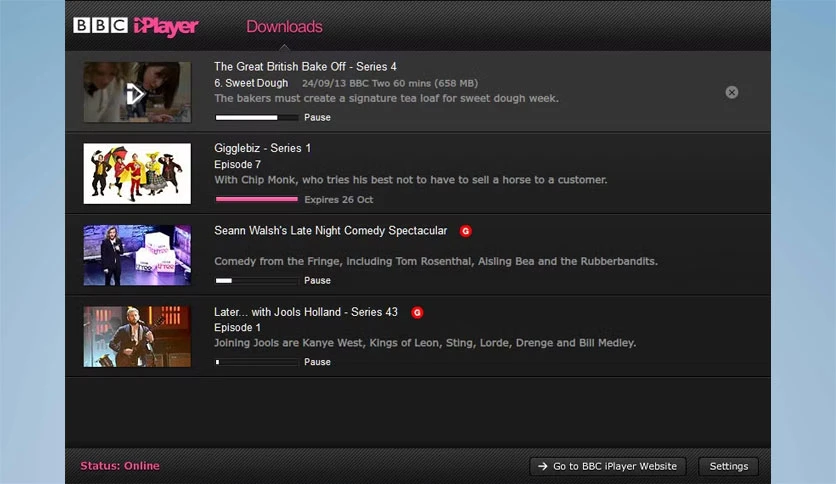Pause the Seann Walsh download

(317, 280)
